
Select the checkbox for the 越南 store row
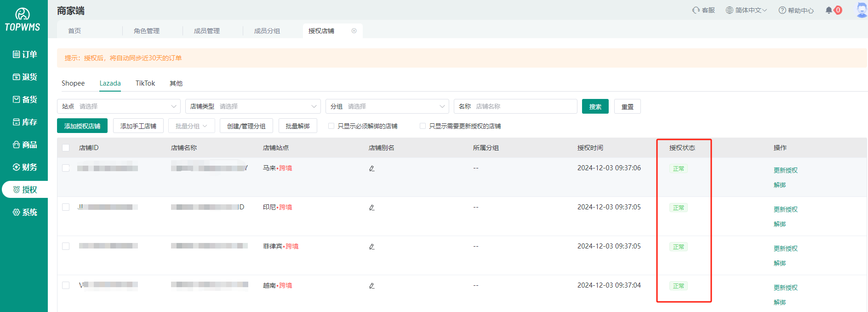pos(66,285)
